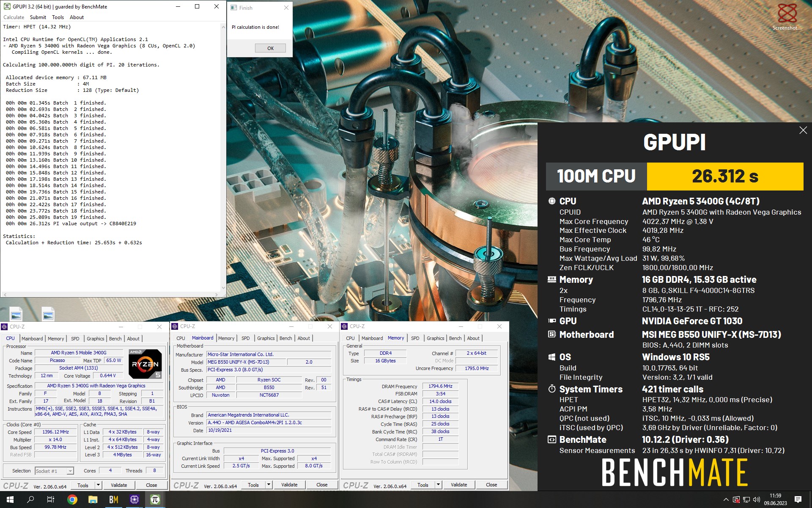
Task: Open the Screenshot desktop shortcut icon
Action: 787,17
